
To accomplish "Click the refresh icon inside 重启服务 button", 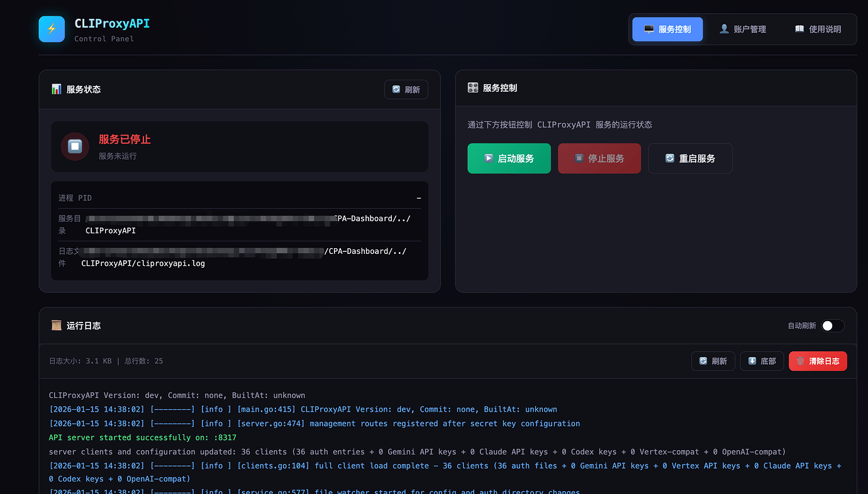I will [x=670, y=158].
